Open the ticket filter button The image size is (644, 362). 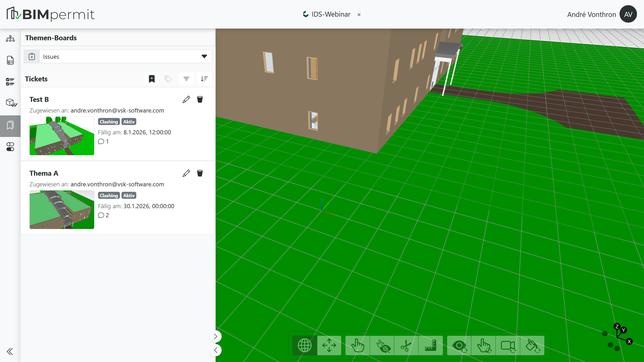(x=186, y=79)
